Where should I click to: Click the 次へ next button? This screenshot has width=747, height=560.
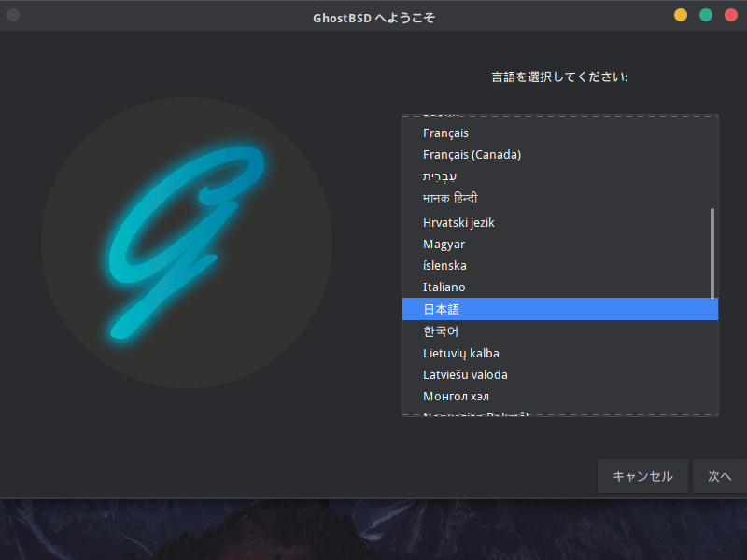(719, 476)
